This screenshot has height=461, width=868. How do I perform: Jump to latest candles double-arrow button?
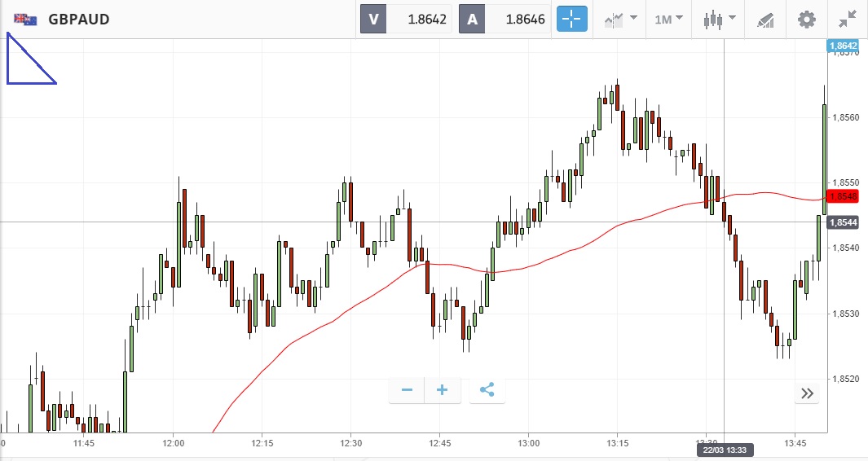point(807,393)
